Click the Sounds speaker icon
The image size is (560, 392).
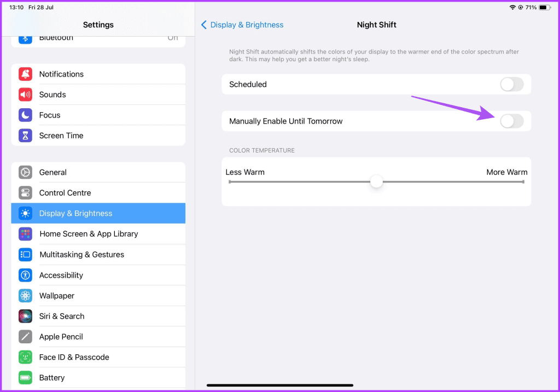tap(25, 95)
